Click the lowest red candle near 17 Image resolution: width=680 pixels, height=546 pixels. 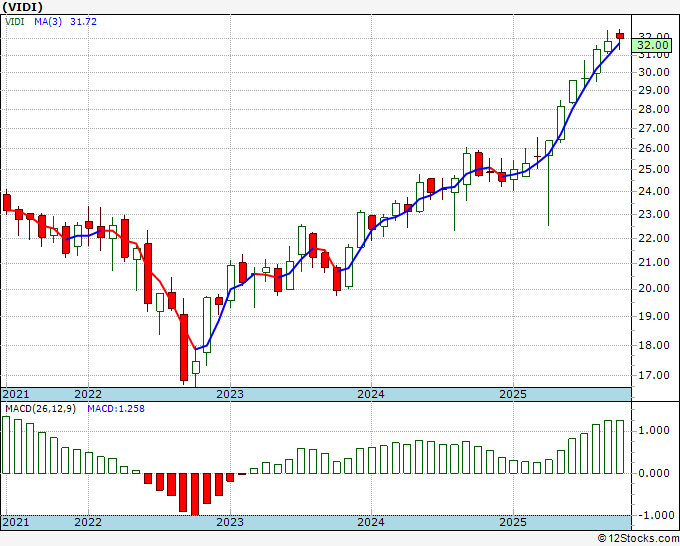click(184, 347)
